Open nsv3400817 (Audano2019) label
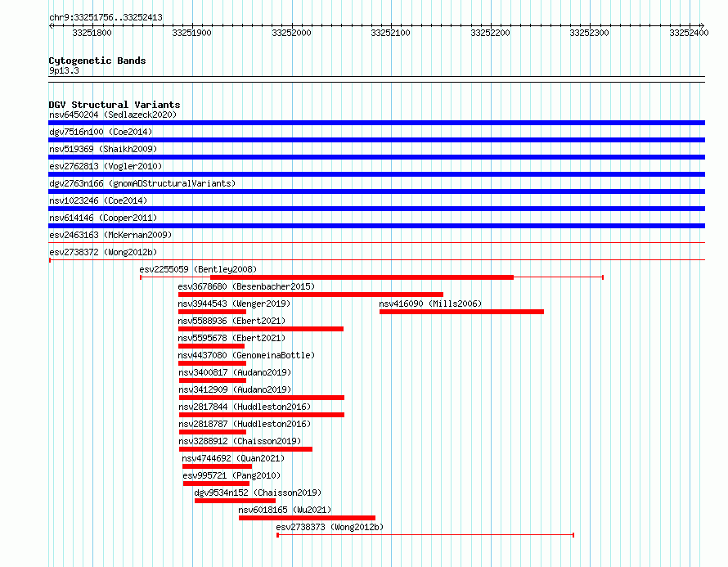 [235, 372]
